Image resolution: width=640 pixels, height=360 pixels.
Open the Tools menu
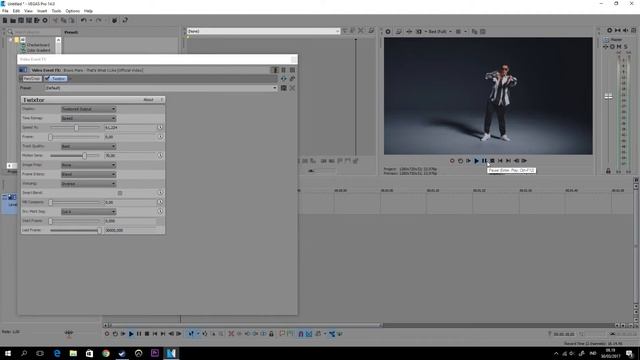(56, 11)
